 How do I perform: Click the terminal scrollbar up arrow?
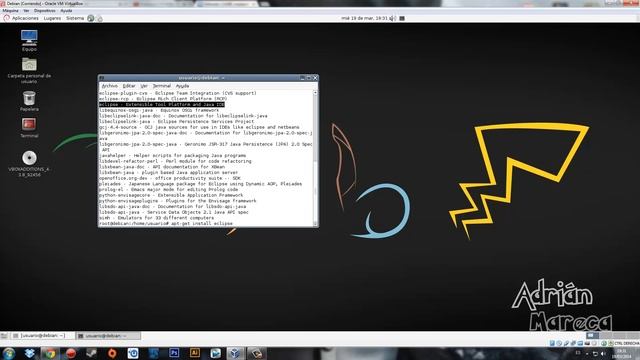pos(315,93)
